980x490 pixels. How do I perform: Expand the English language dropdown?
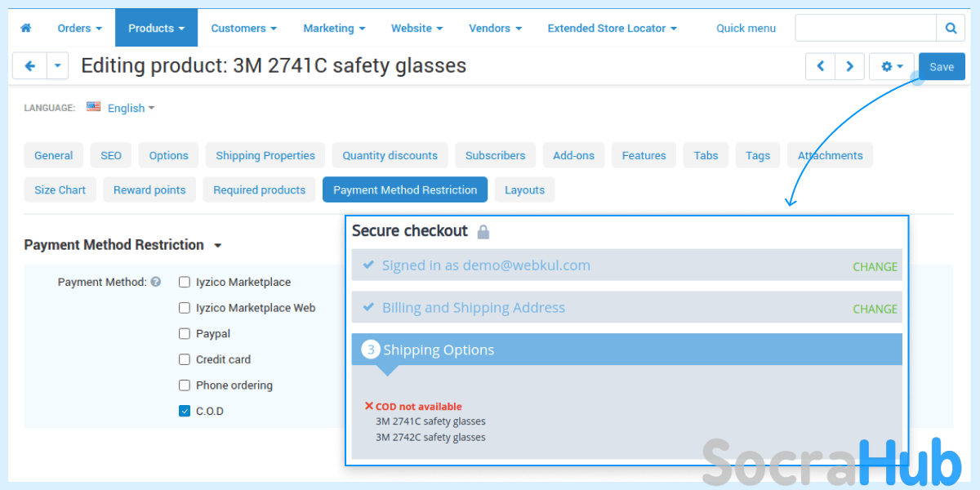(131, 108)
